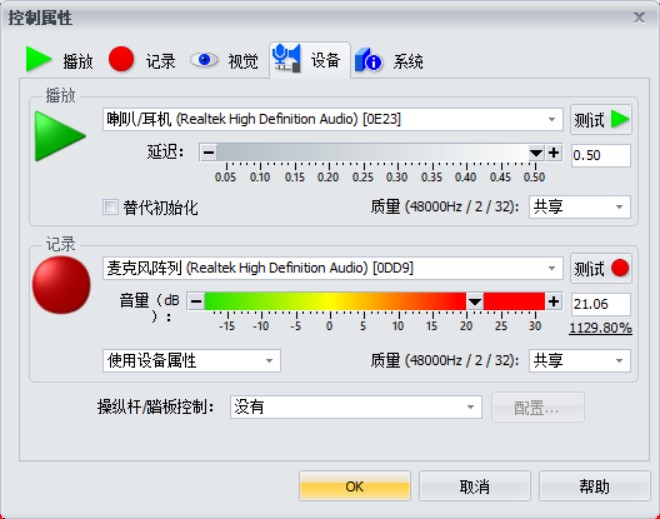The height and width of the screenshot is (519, 660).
Task: Close the 控制属性 dialog
Action: [639, 17]
